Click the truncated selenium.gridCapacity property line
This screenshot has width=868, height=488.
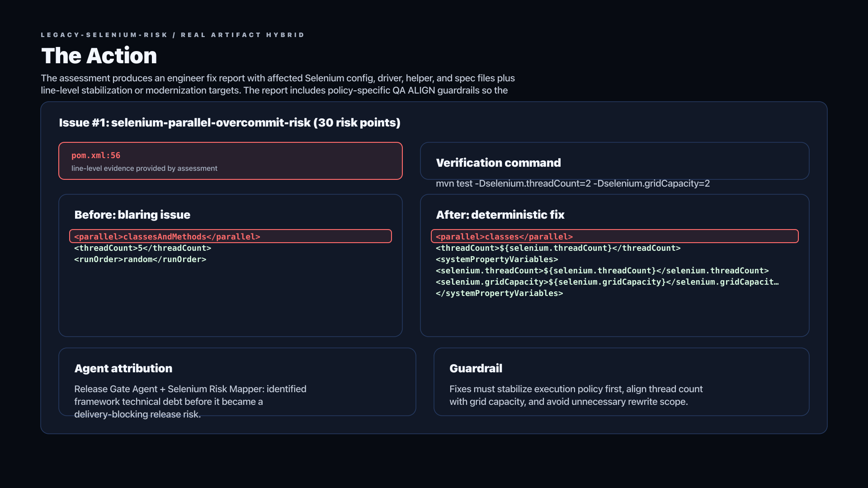click(x=607, y=282)
